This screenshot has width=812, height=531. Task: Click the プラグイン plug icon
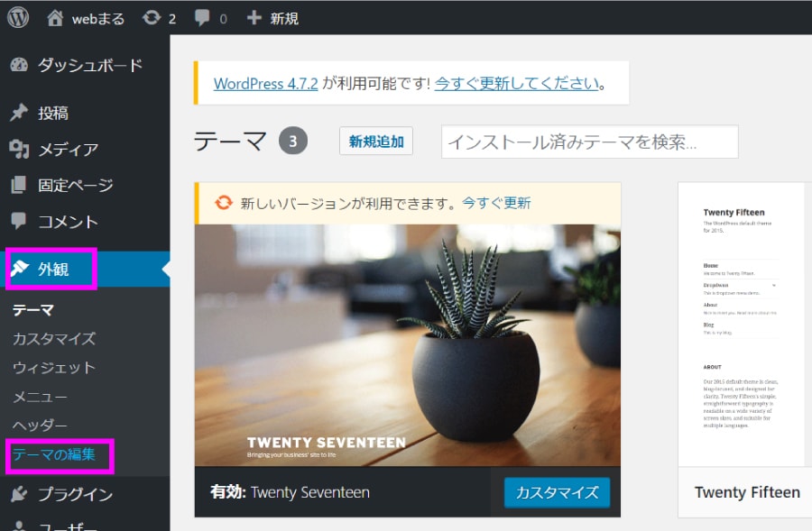tap(19, 494)
